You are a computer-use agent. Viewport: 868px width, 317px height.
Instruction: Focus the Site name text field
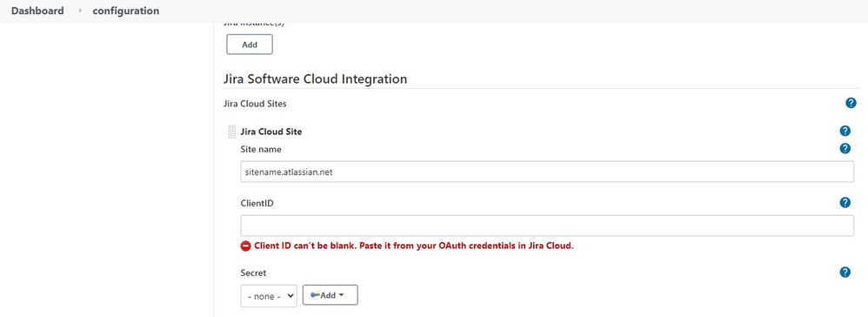[547, 172]
